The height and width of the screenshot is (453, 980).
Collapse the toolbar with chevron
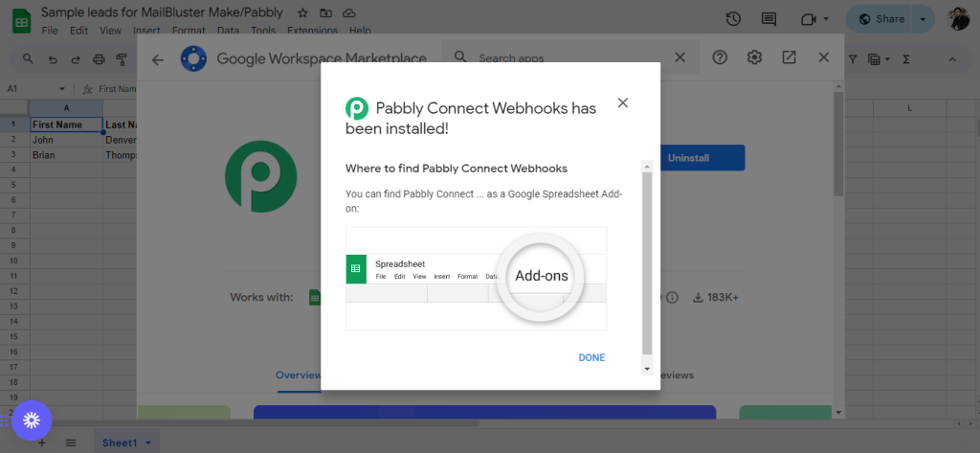point(952,59)
